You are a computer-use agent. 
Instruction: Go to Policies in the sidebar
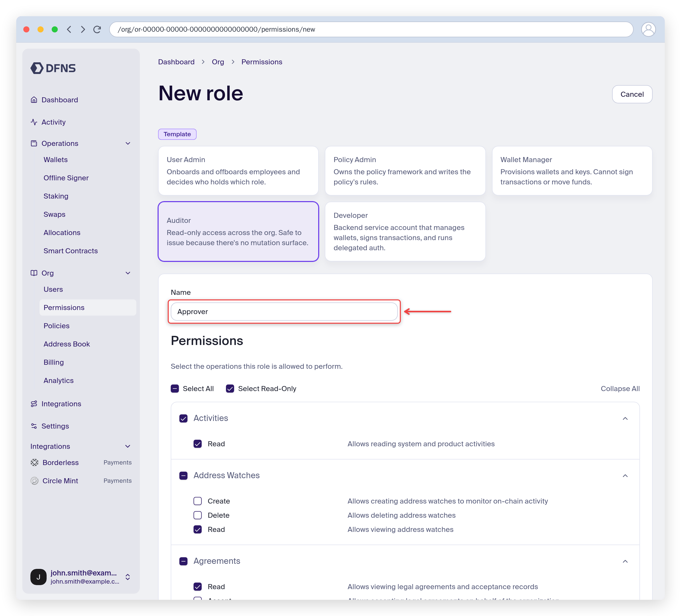56,325
